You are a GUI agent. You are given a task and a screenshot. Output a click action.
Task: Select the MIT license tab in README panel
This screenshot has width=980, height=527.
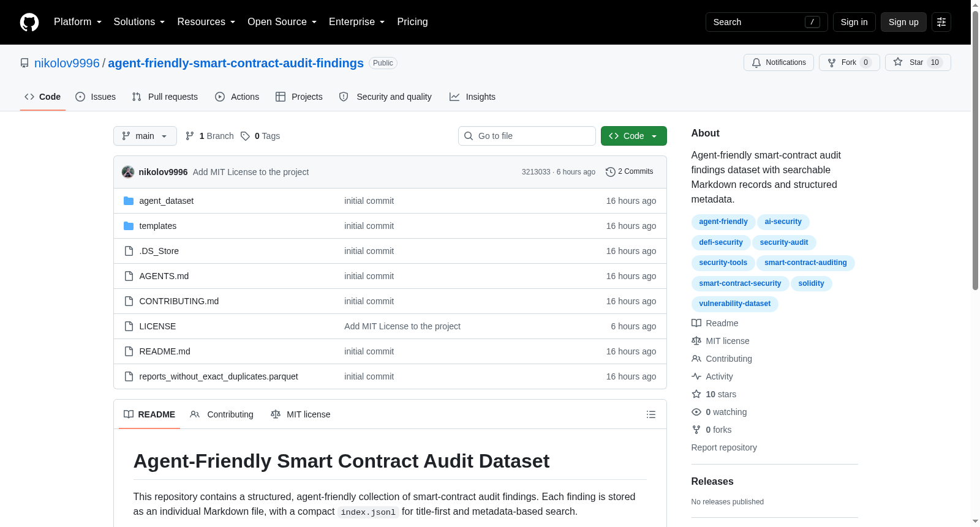click(x=301, y=414)
